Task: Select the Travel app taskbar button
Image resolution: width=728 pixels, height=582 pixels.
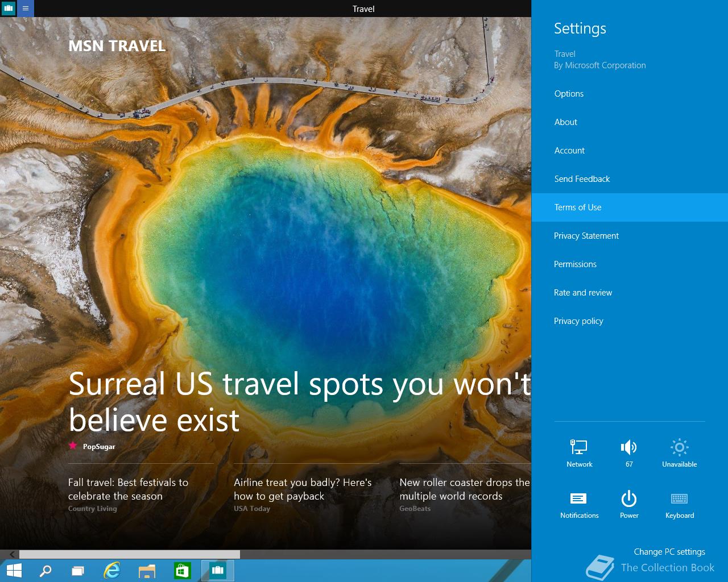Action: pyautogui.click(x=218, y=571)
